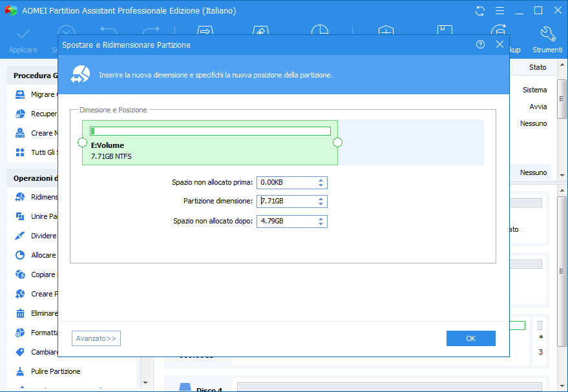This screenshot has width=568, height=392.
Task: Click the unallocated area right of E:Volume
Action: (x=411, y=143)
